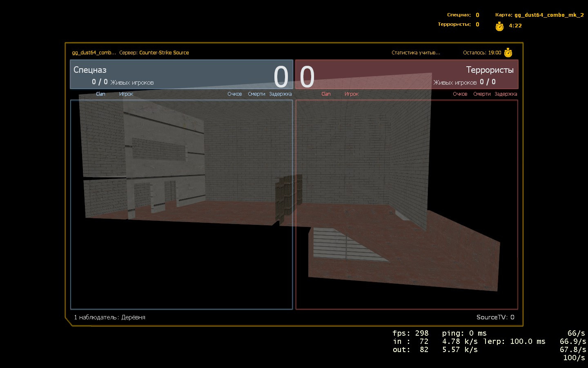Click the 66/s rate value

[576, 333]
